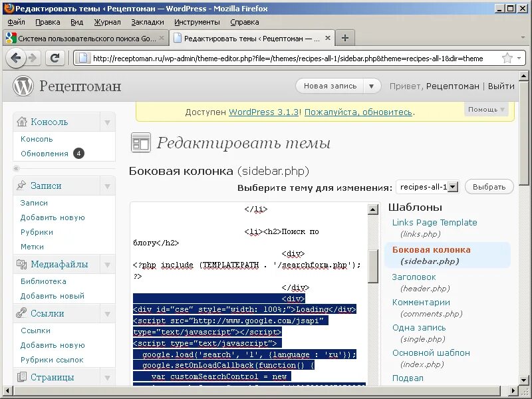532x399 pixels.
Task: Open the list all tabs dropdown
Action: (x=523, y=38)
